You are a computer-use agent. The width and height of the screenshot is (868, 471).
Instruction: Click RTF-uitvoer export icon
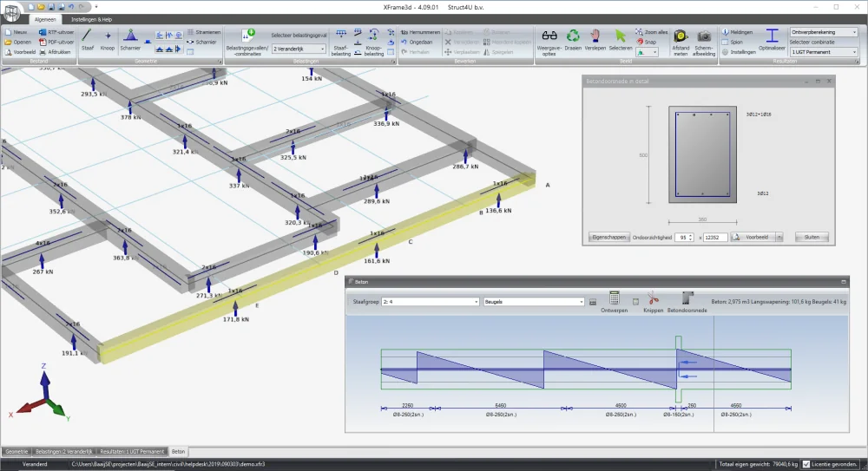point(56,32)
